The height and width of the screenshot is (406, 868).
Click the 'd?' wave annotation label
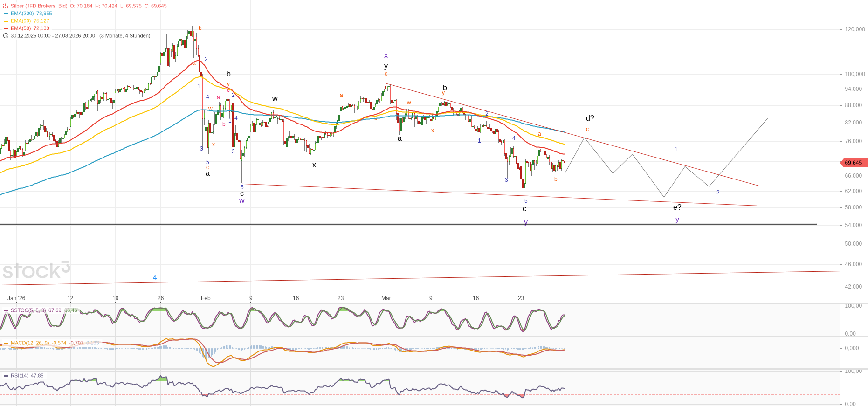pos(590,118)
